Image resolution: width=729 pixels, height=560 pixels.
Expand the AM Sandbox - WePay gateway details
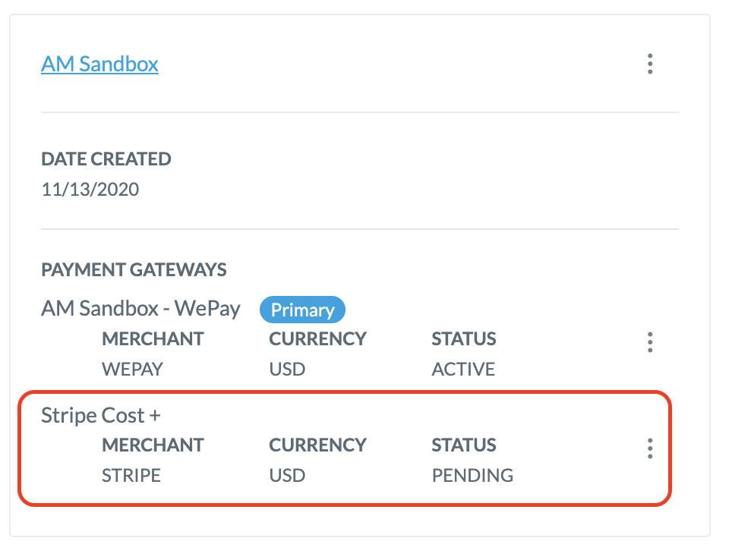coord(140,309)
